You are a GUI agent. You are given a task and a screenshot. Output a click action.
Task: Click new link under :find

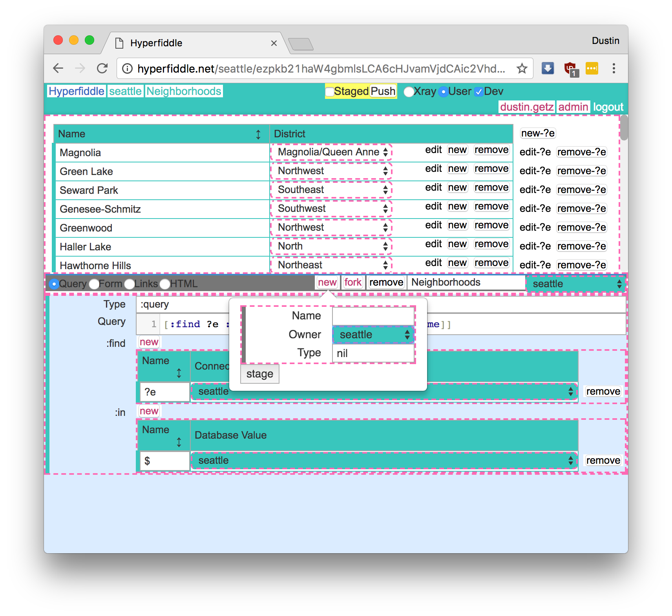[149, 342]
